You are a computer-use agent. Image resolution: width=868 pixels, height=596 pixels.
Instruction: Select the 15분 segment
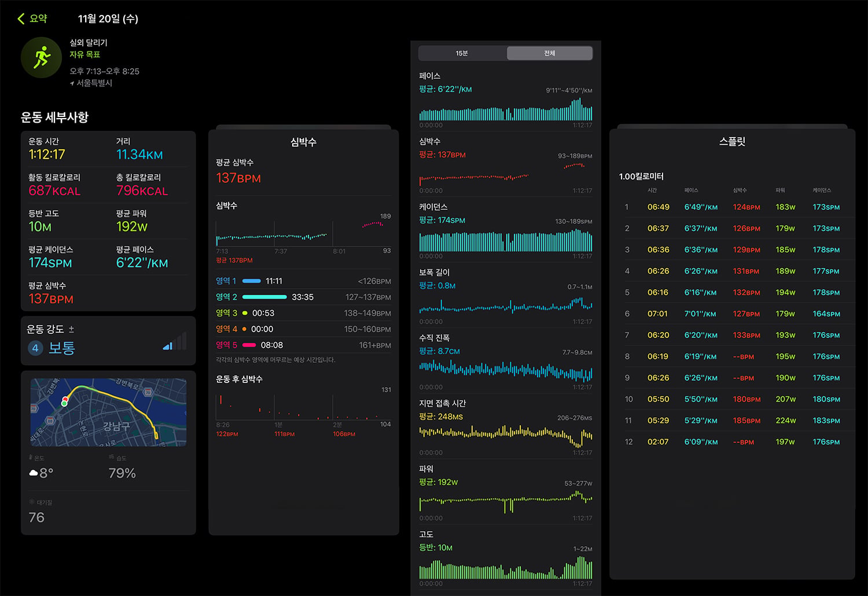click(462, 53)
